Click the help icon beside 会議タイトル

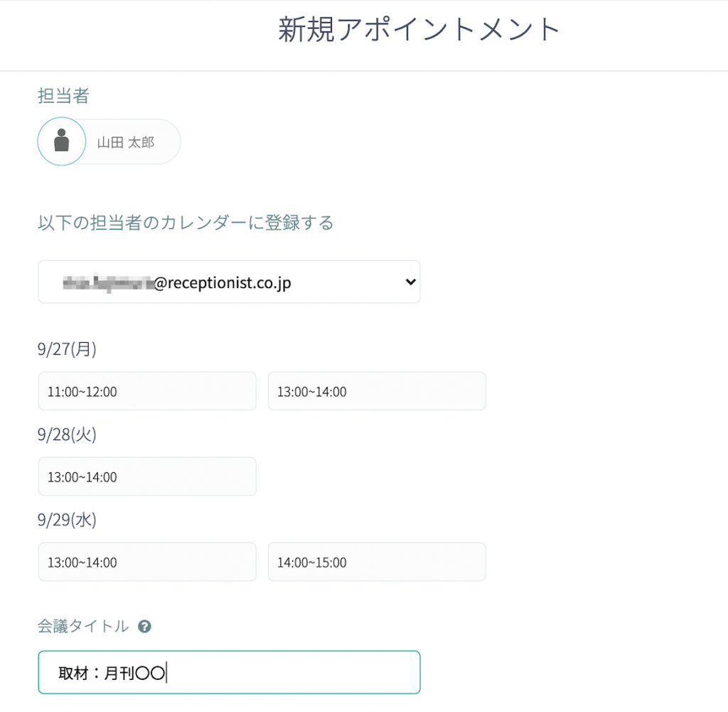144,627
